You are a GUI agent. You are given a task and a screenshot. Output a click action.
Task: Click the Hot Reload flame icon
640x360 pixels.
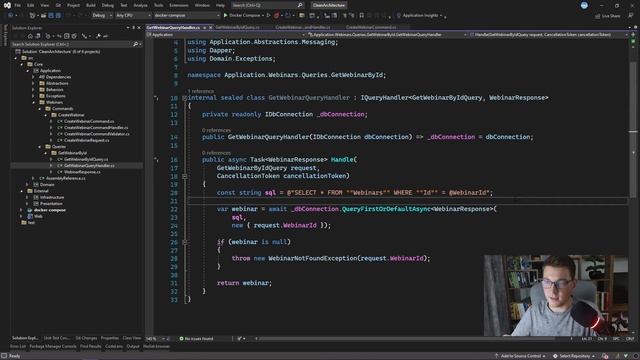pos(276,16)
